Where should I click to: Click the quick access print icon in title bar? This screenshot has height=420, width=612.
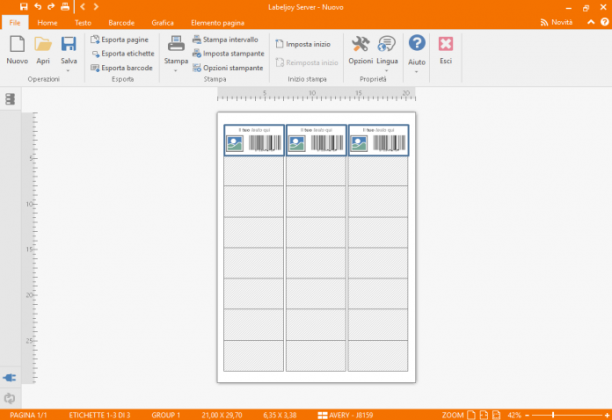pos(65,7)
